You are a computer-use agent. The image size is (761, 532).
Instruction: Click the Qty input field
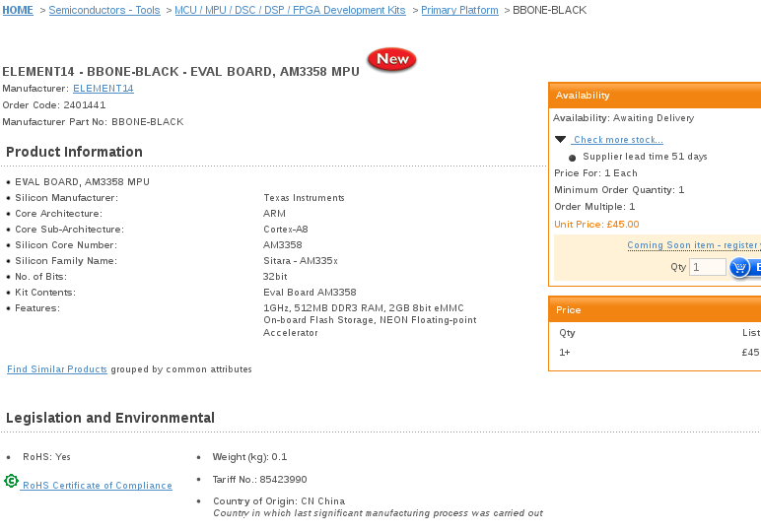707,267
